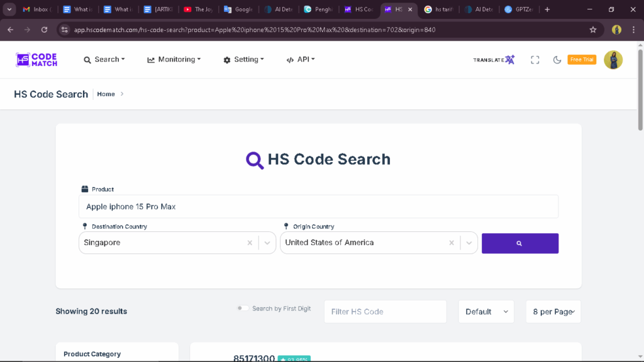The width and height of the screenshot is (644, 362).
Task: Bookmark this page with star icon
Action: point(593,30)
